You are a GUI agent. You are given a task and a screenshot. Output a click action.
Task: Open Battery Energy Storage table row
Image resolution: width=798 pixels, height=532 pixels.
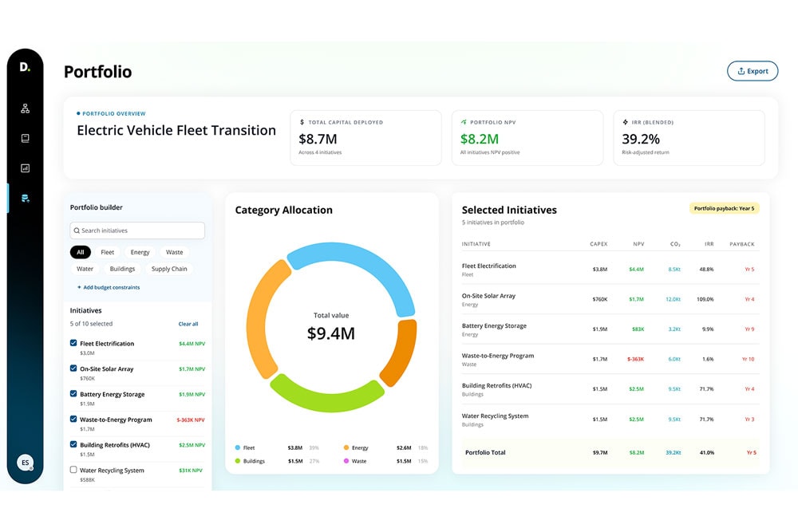610,329
